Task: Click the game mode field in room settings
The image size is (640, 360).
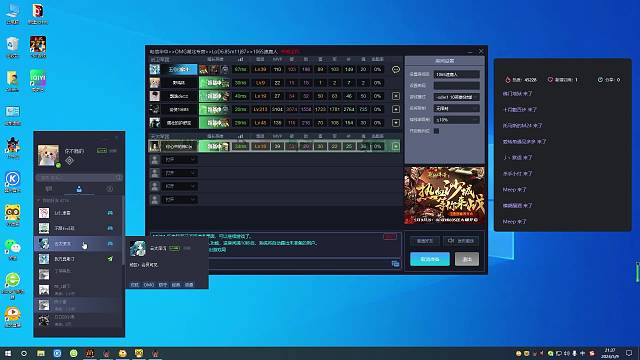Action: point(457,97)
